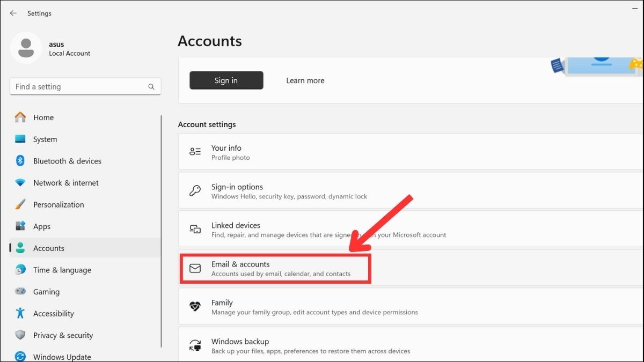Click the Time & language globe icon
This screenshot has width=644, height=362.
pyautogui.click(x=20, y=270)
